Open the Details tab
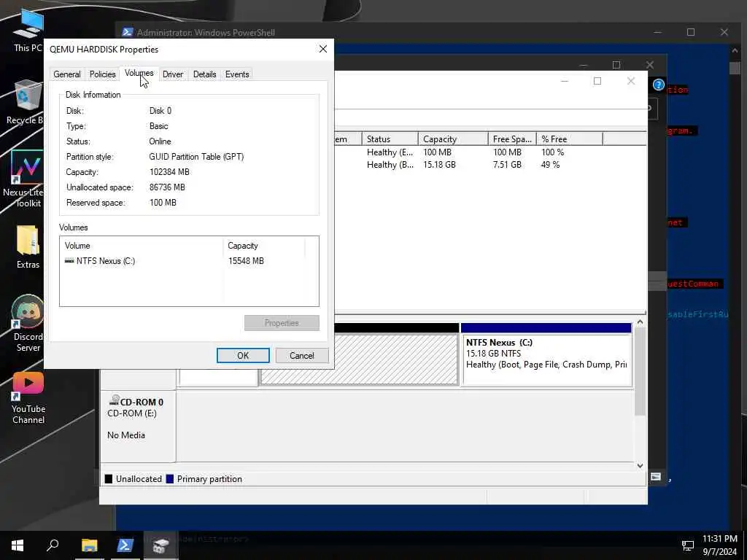Screen dimensions: 747x560 pyautogui.click(x=204, y=74)
